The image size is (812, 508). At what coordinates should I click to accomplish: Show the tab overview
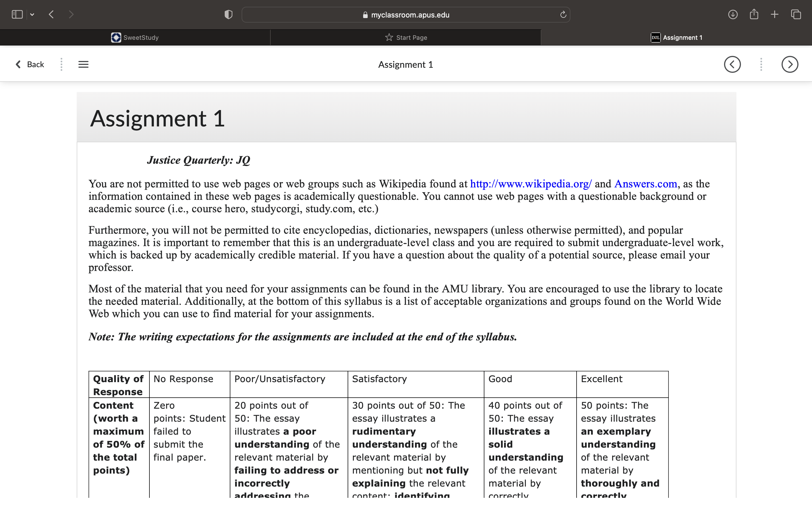pyautogui.click(x=796, y=14)
